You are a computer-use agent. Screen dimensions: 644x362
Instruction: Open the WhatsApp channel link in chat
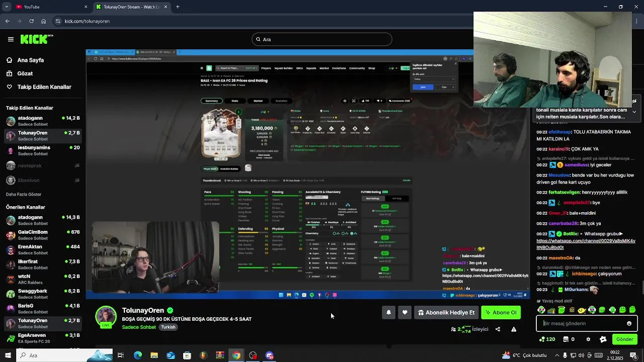[x=586, y=244]
